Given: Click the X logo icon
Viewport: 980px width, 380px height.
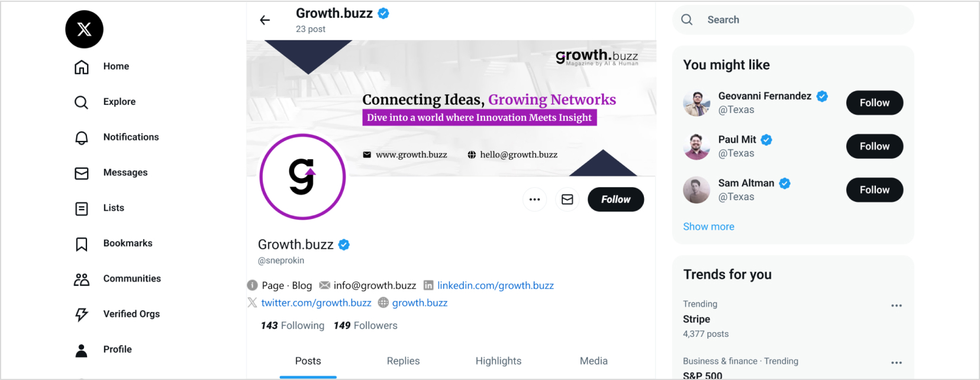Looking at the screenshot, I should (84, 29).
